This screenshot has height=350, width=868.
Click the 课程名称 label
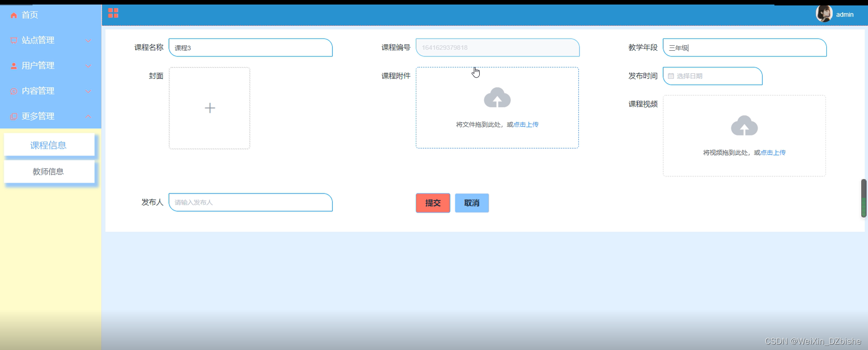tap(149, 47)
